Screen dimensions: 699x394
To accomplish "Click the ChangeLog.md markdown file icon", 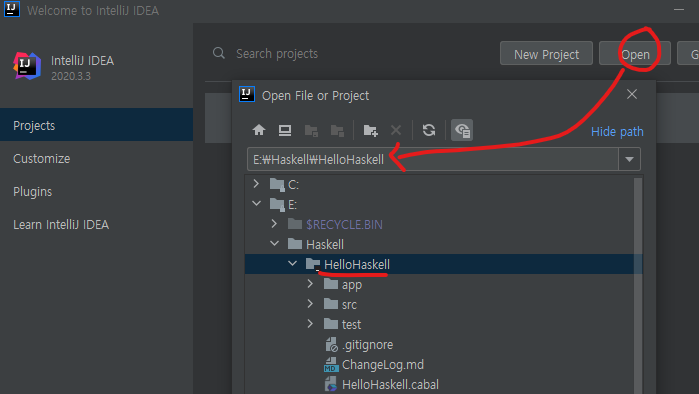I will click(331, 365).
